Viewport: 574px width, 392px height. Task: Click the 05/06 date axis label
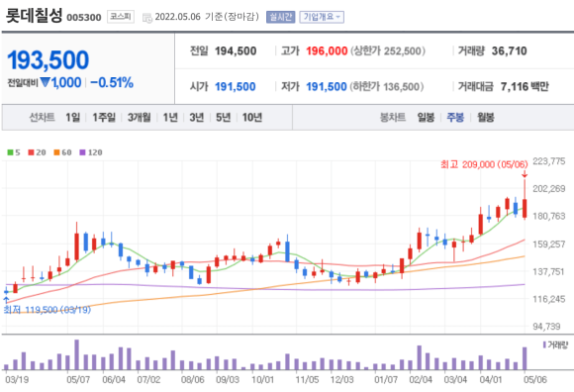tap(534, 379)
